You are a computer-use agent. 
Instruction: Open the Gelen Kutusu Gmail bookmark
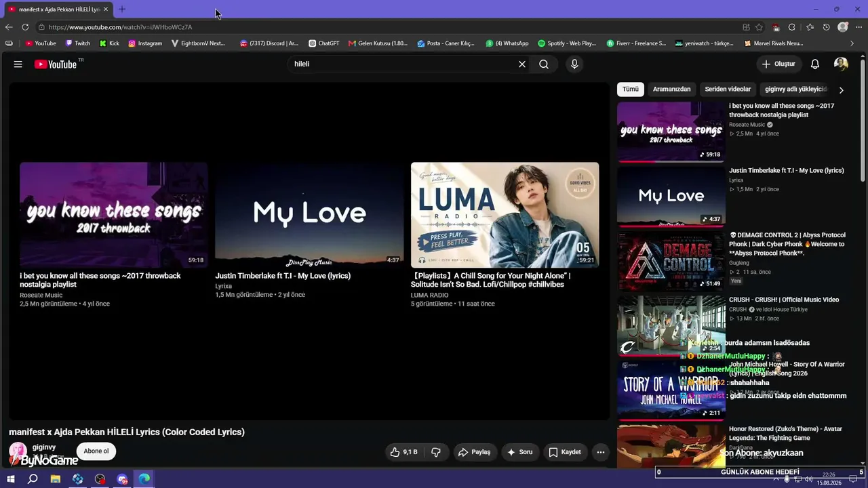point(378,43)
